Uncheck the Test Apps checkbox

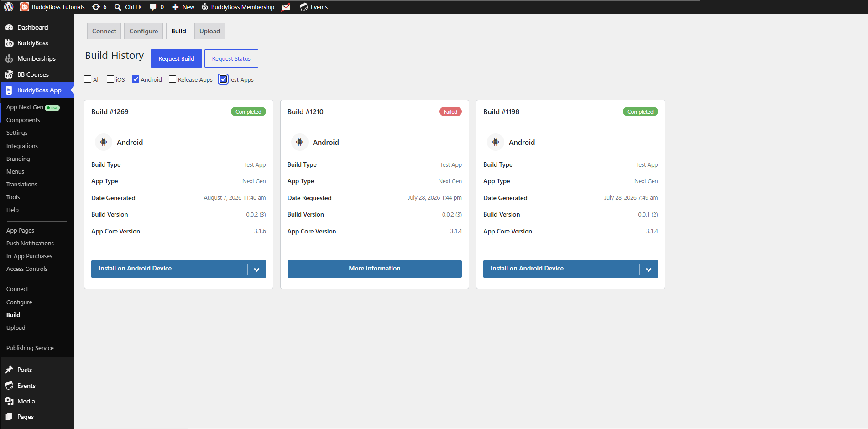point(223,79)
